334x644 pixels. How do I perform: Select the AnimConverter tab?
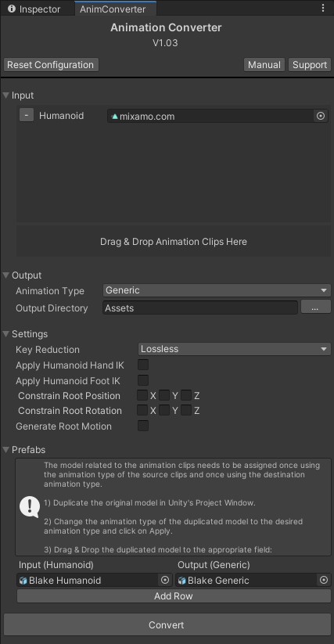click(x=115, y=9)
